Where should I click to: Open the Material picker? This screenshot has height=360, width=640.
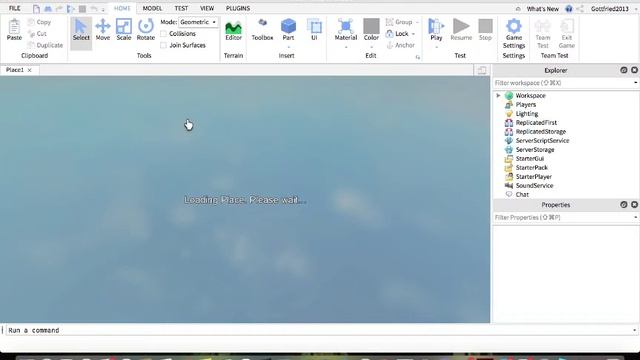pos(346,30)
